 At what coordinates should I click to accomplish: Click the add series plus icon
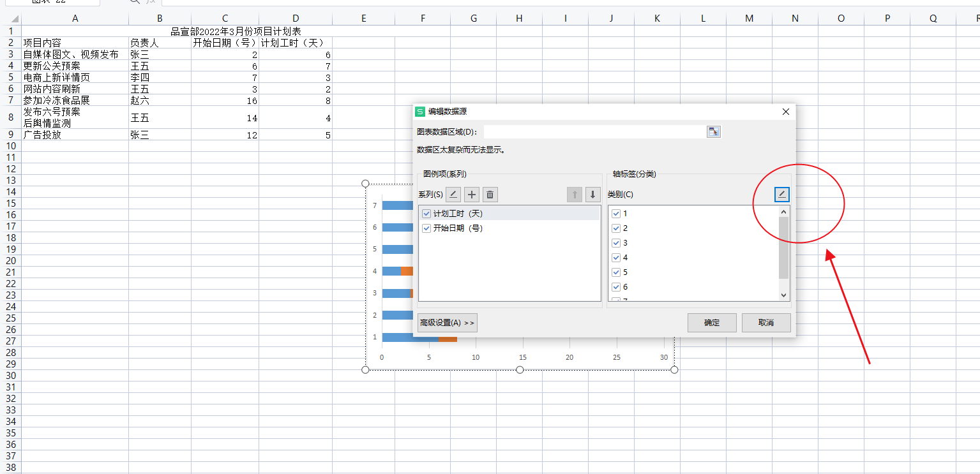(x=471, y=194)
